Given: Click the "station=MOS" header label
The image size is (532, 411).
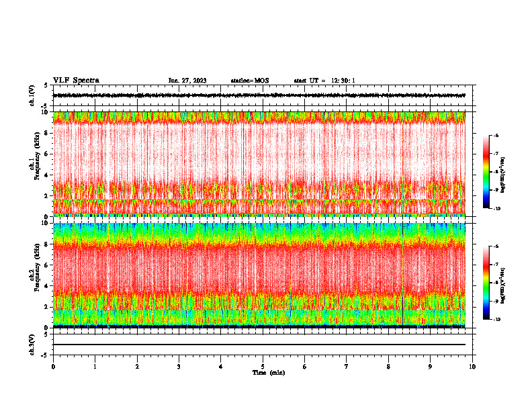Looking at the screenshot, I should click(x=250, y=81).
